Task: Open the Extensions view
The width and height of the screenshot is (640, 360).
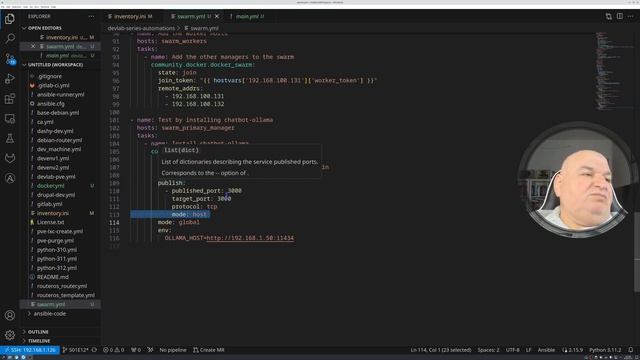Action: (x=10, y=98)
